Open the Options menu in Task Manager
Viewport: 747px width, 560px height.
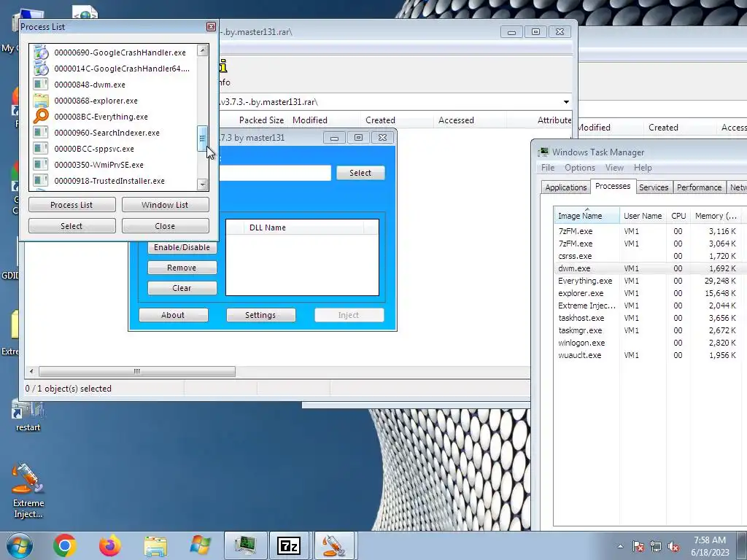[580, 168]
